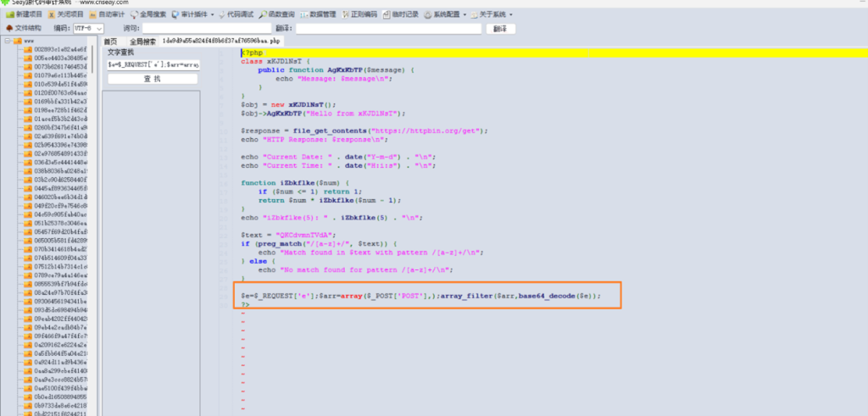Click the 文字查找 text search input field
This screenshot has width=868, height=416.
pos(153,64)
